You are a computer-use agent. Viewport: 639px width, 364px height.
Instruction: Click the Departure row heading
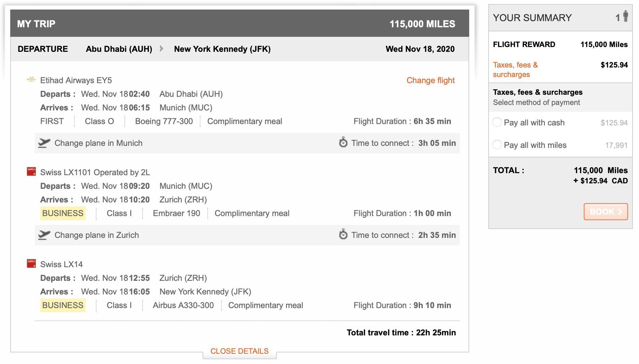pos(43,49)
